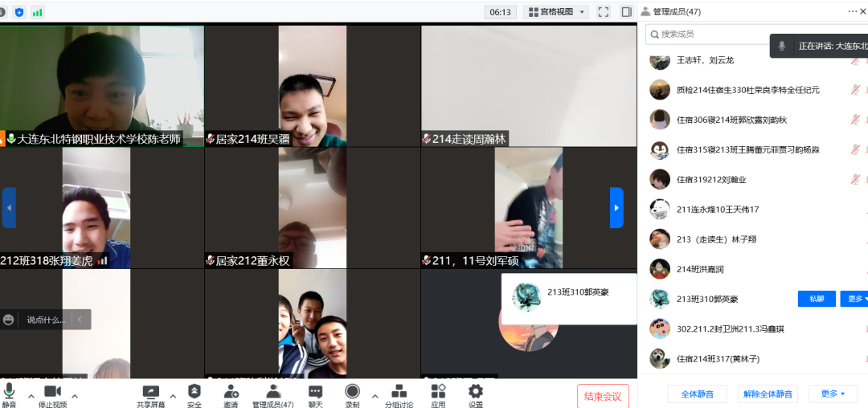This screenshot has height=408, width=868.
Task: Toggle fullscreen mode icon in top bar
Action: [x=604, y=12]
